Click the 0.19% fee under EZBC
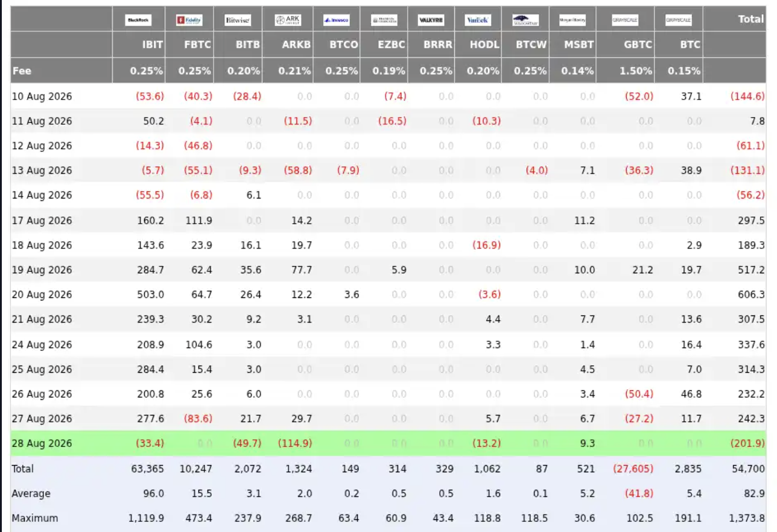Viewport: 777px width, 532px height. pos(390,71)
